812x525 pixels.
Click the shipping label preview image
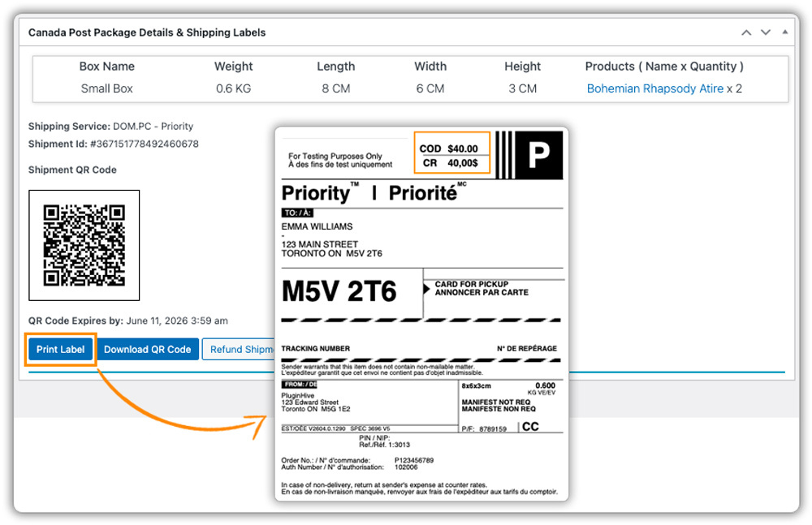[x=421, y=314]
